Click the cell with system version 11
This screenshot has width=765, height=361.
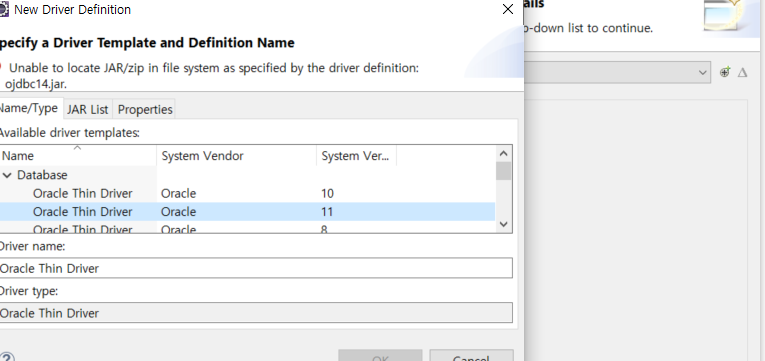tap(327, 212)
